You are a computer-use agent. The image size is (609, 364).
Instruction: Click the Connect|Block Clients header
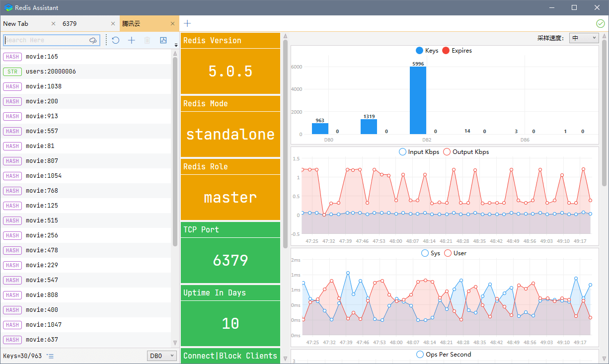click(x=230, y=356)
